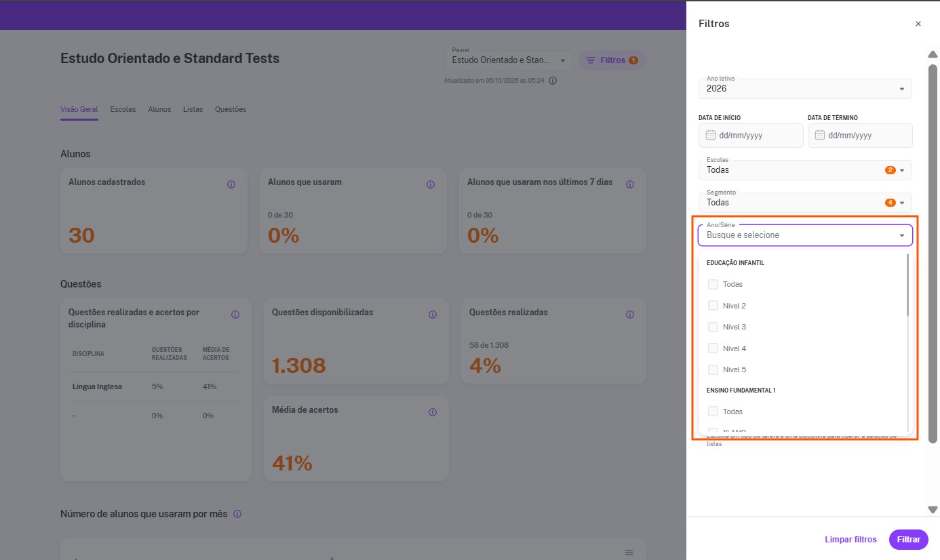Open the Painel selector dropdown
Screen dimensions: 940x560
pos(509,60)
